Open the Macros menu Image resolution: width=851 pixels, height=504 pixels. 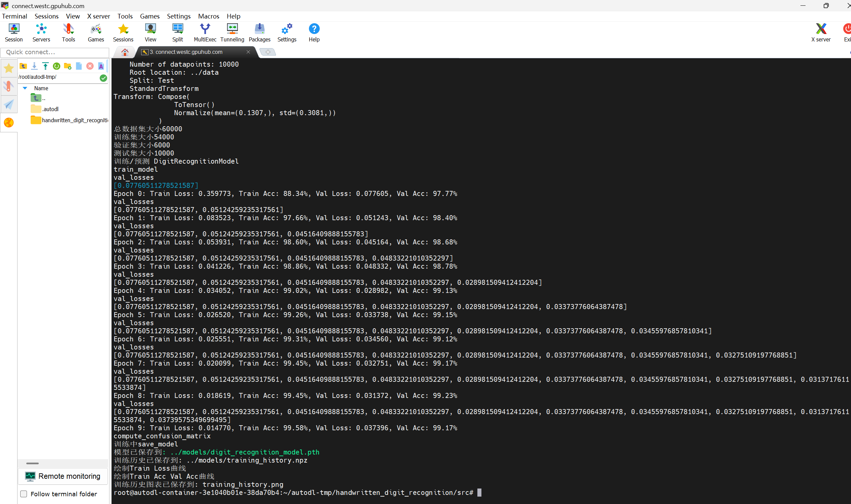coord(209,16)
